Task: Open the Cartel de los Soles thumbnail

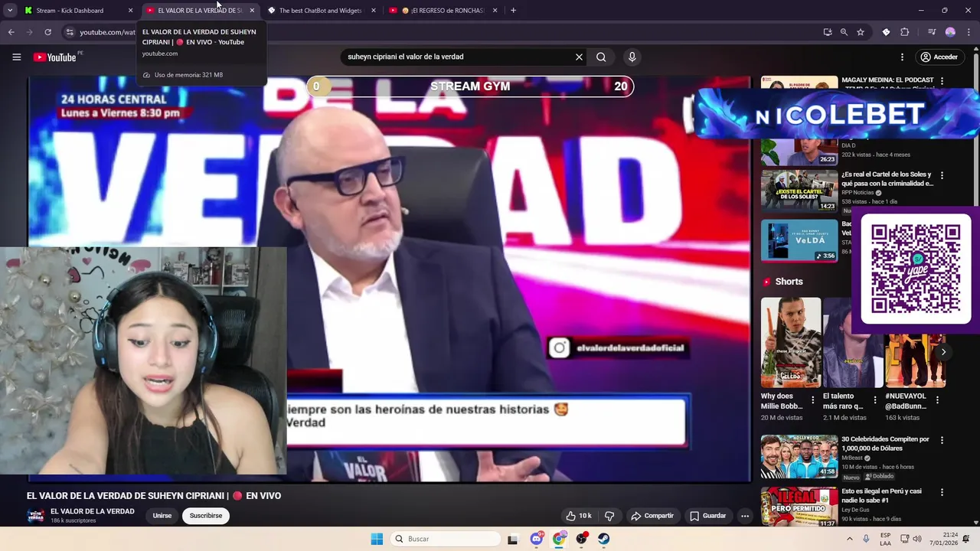Action: pyautogui.click(x=799, y=190)
